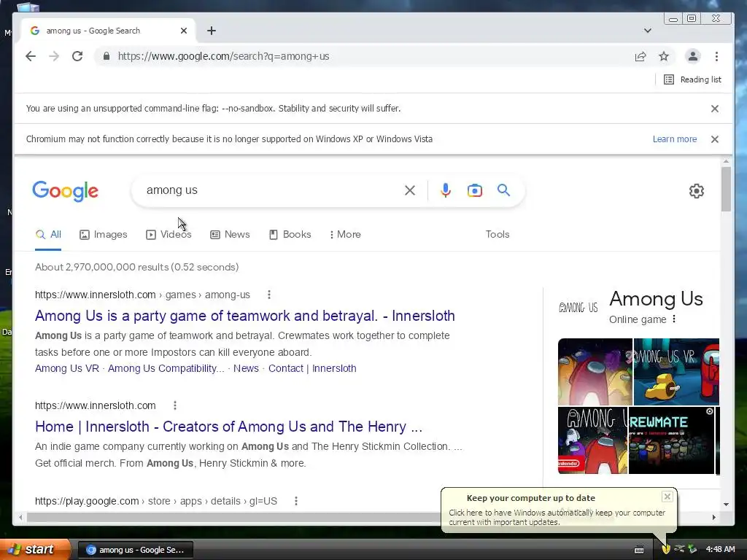Screen dimensions: 747x560
Task: Close the 'among us - Google Search' tab
Action: (x=184, y=31)
